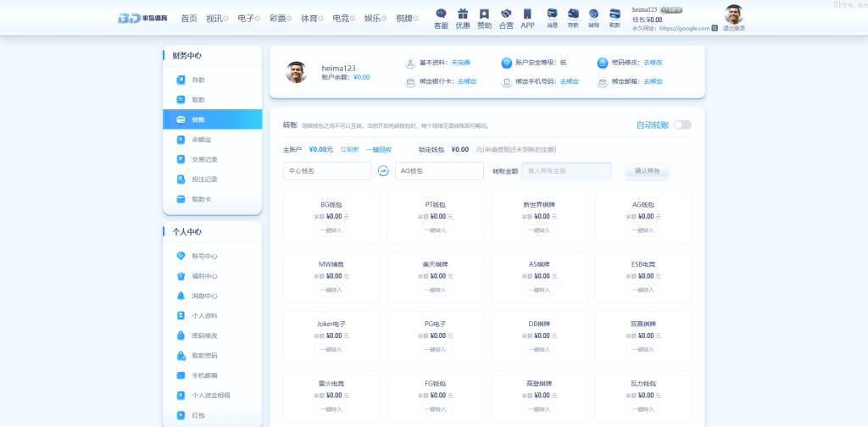The image size is (868, 427).
Task: Click the 一键回收 recall all link
Action: (379, 149)
